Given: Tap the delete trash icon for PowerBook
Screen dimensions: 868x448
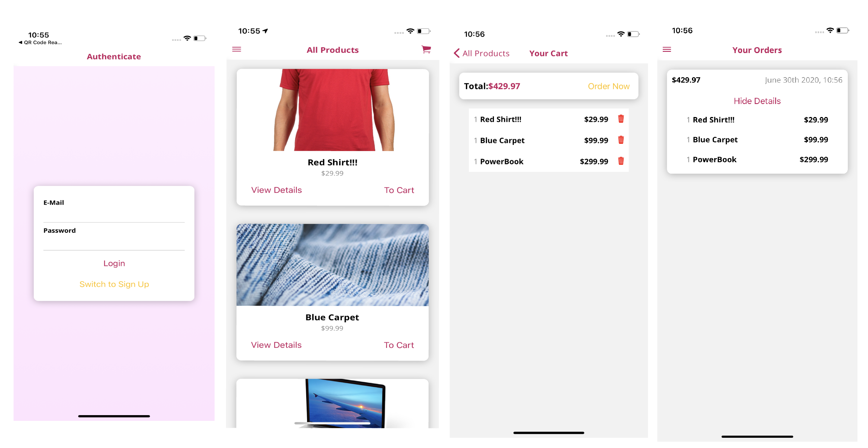Looking at the screenshot, I should (621, 161).
